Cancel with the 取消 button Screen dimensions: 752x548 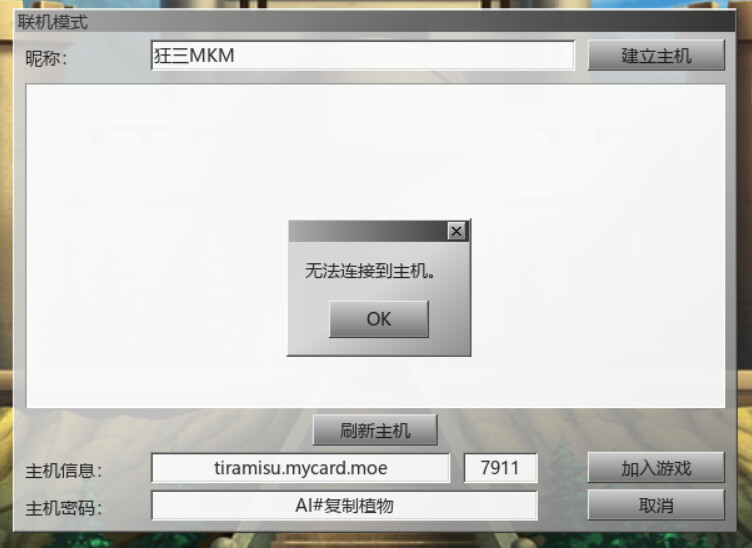[x=656, y=504]
